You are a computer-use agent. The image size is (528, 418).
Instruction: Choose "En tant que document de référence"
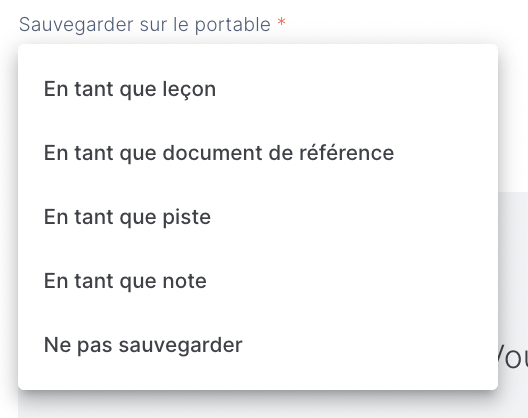tap(258, 153)
